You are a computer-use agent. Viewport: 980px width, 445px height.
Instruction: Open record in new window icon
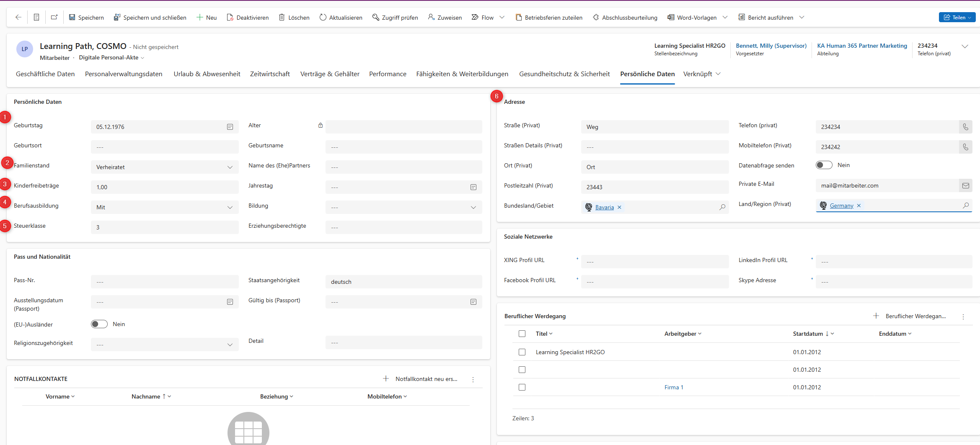pyautogui.click(x=54, y=17)
